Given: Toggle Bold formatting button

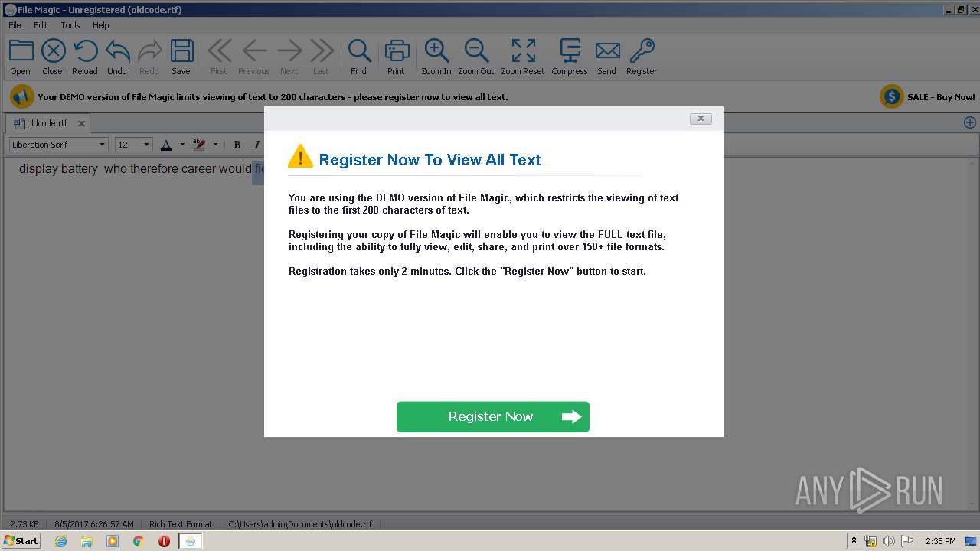Looking at the screenshot, I should 237,145.
